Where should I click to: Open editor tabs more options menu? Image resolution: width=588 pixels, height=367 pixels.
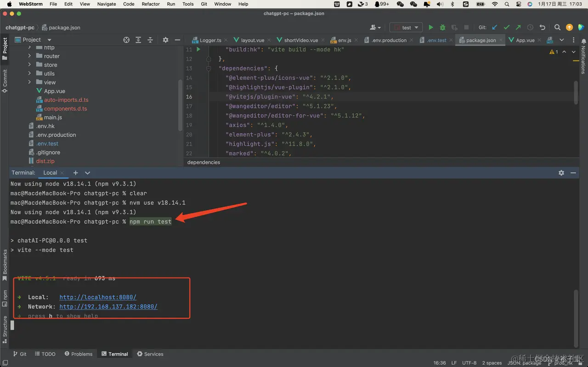pos(573,40)
